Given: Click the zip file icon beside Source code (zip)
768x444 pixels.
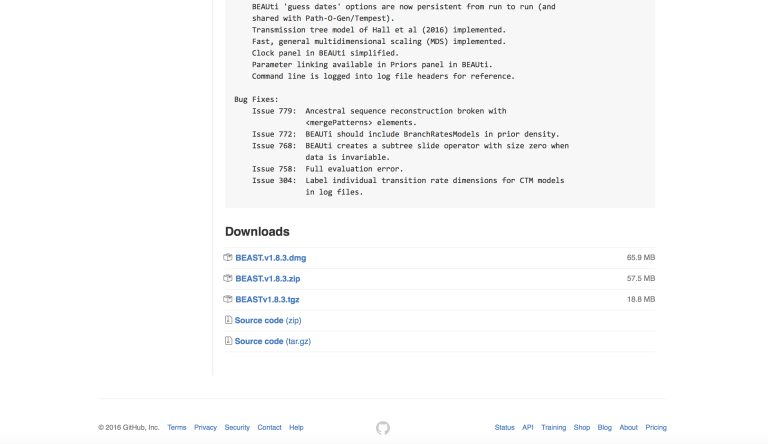Looking at the screenshot, I should [x=228, y=320].
